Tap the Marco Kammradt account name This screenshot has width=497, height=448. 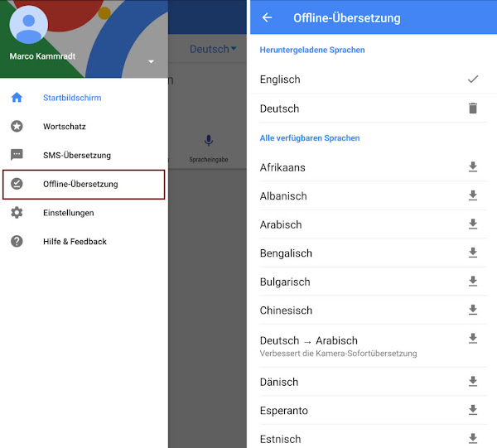42,56
